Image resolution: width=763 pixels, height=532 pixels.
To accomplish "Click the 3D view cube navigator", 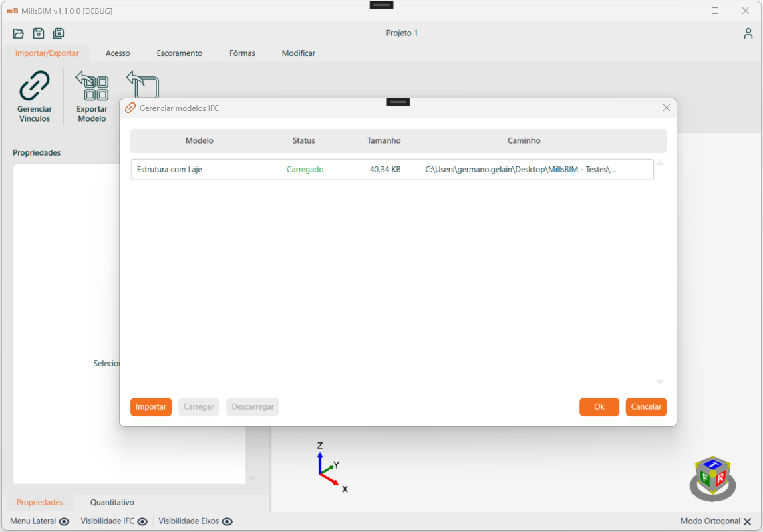I will 712,477.
